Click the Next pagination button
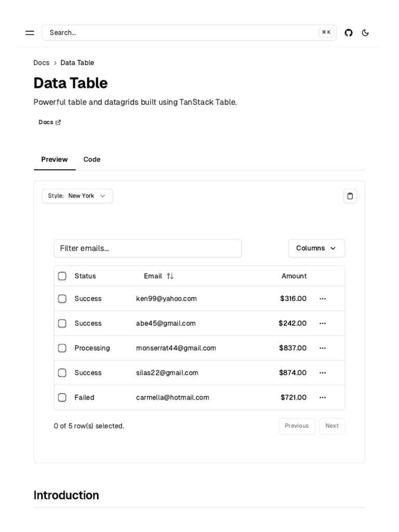The image size is (399, 532). coord(332,426)
